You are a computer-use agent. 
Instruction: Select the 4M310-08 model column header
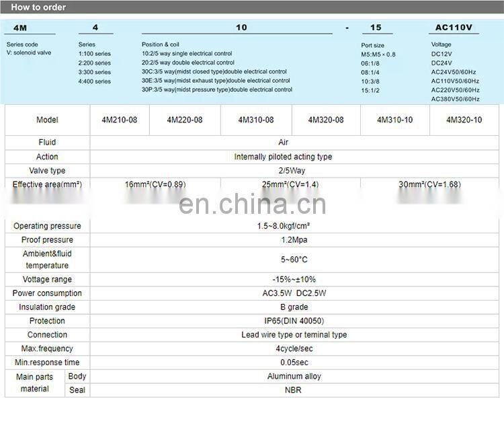(x=256, y=120)
